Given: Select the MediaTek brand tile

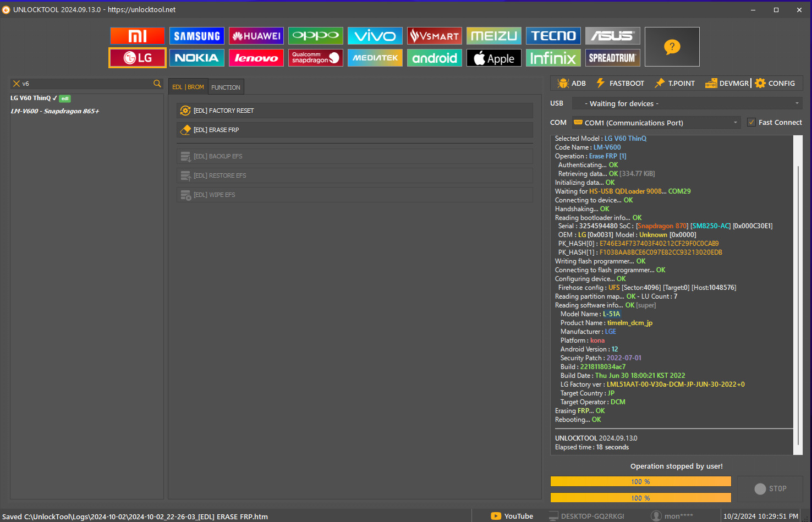Looking at the screenshot, I should 375,58.
